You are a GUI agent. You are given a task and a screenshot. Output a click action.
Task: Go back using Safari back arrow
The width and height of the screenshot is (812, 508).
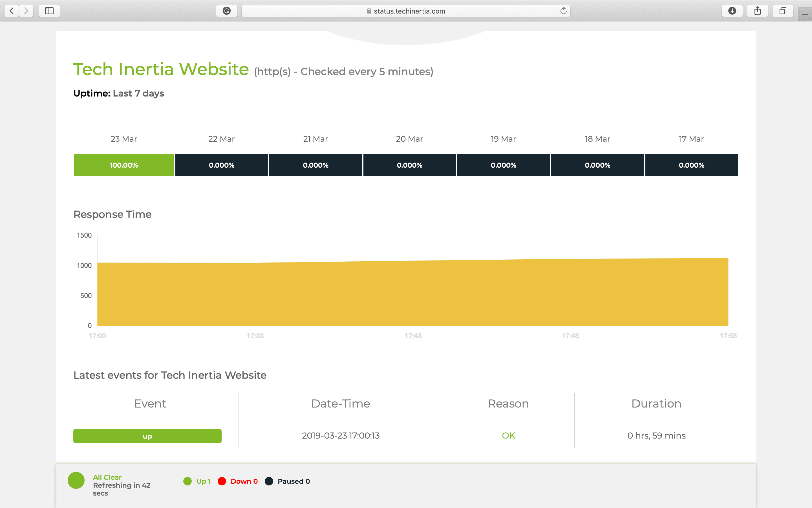(12, 11)
